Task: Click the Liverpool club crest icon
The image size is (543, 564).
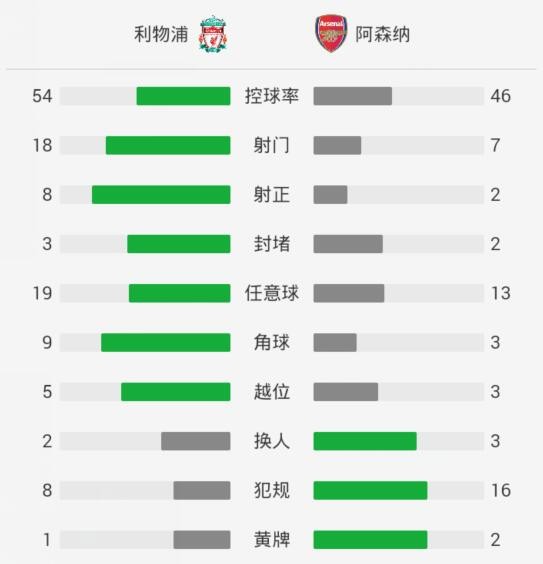Action: (213, 34)
